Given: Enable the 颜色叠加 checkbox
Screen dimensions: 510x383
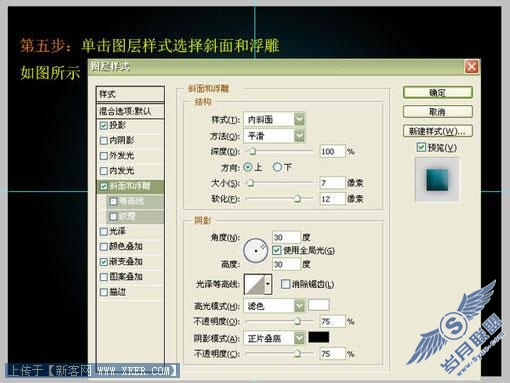Looking at the screenshot, I should (104, 247).
